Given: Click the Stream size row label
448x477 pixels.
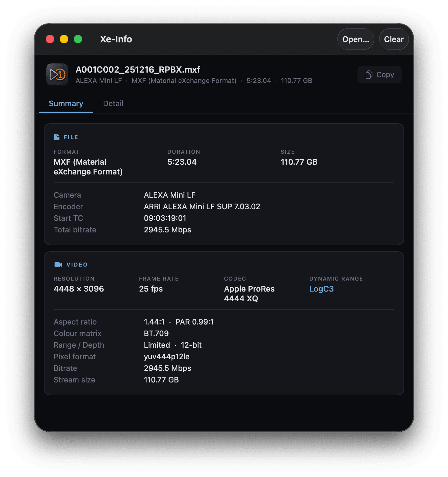Looking at the screenshot, I should 74,380.
